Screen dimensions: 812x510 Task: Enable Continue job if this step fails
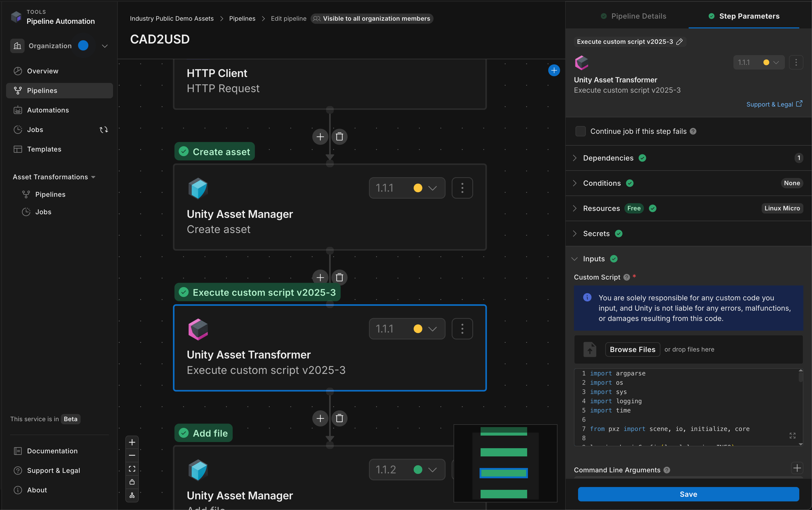coord(580,131)
